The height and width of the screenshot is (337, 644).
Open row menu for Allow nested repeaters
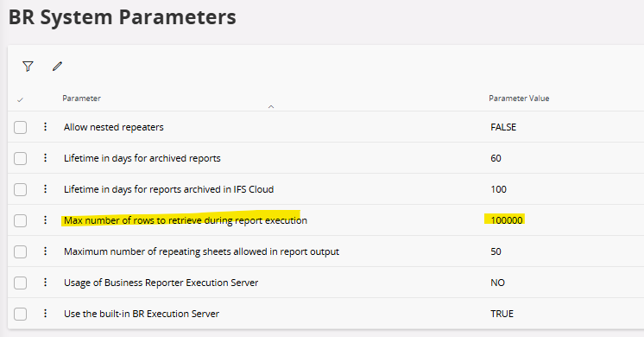[x=45, y=126]
